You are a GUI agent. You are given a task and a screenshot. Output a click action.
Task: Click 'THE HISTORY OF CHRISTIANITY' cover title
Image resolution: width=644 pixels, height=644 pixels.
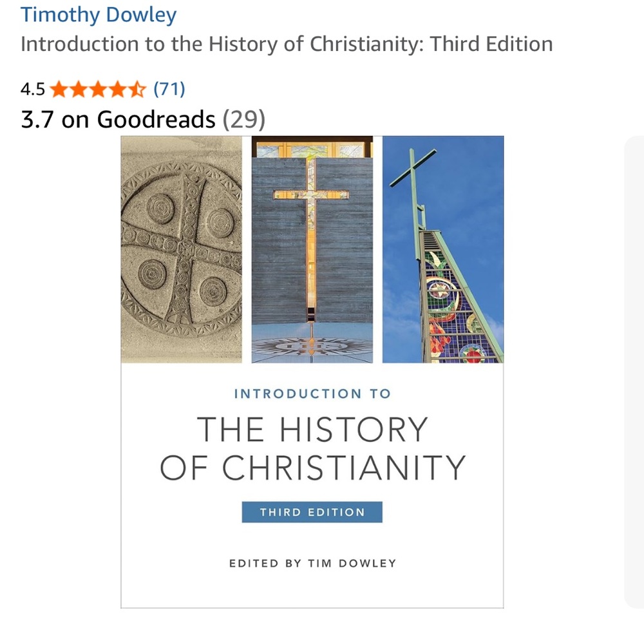click(312, 448)
